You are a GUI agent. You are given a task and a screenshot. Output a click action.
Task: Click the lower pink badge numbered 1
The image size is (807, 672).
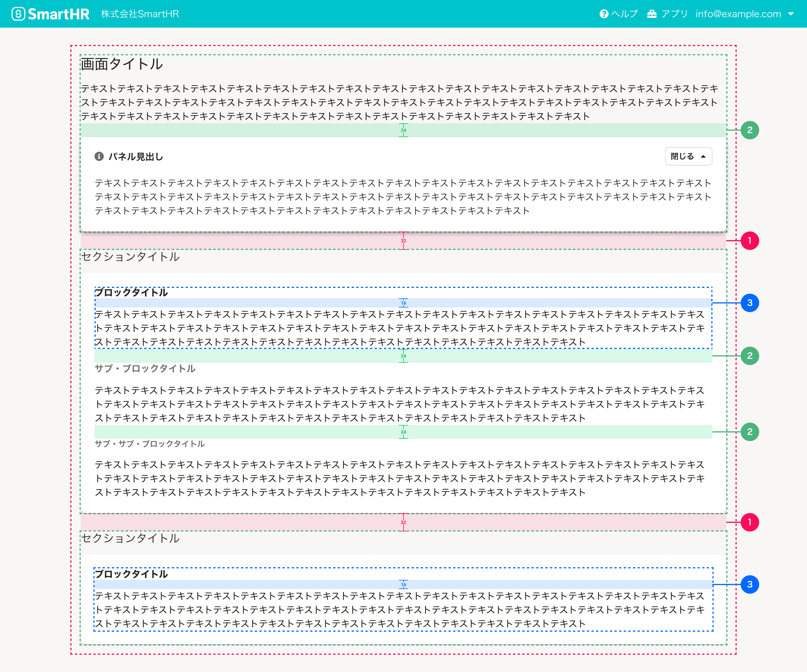749,522
